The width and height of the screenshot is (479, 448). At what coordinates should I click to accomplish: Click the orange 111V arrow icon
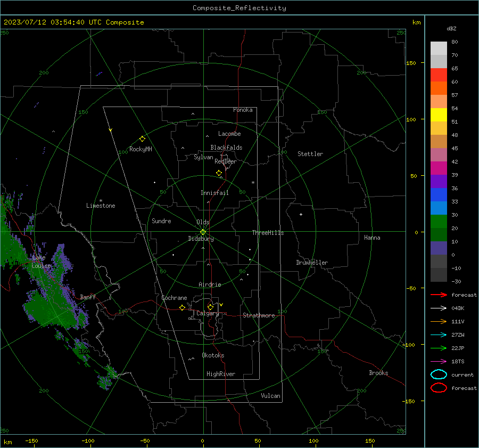pyautogui.click(x=439, y=321)
